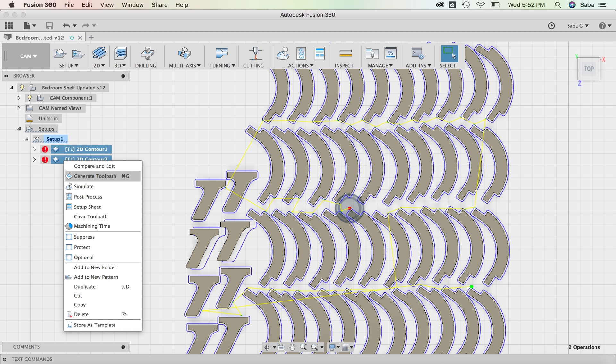Enable the Protect checkbox
616x364 pixels.
[69, 247]
